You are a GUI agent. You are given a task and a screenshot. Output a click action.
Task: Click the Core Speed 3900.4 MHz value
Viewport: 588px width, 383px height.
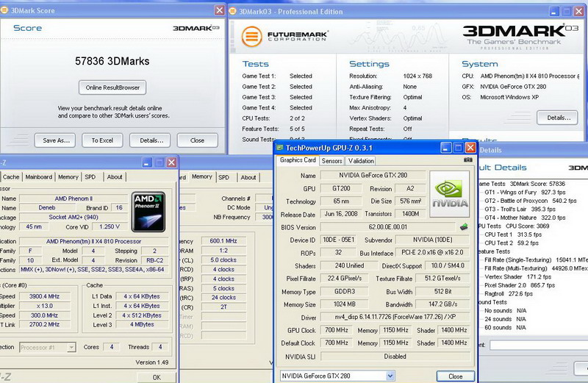pos(44,296)
